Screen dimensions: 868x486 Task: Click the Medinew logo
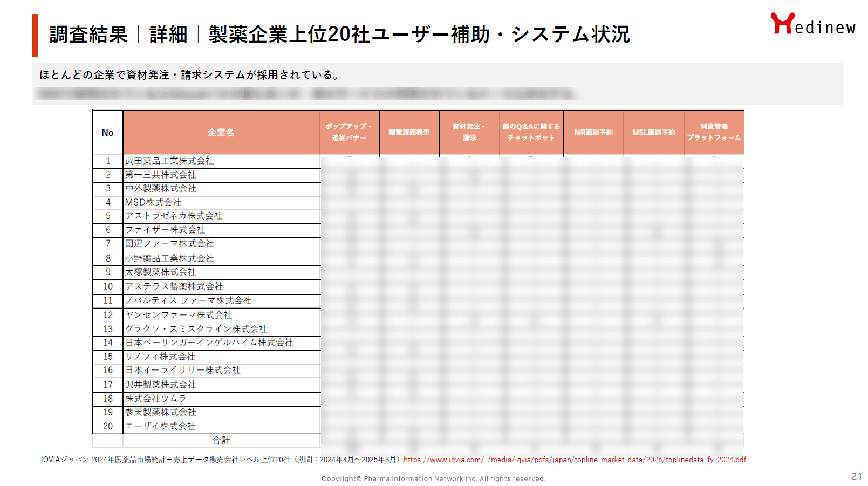[x=812, y=25]
